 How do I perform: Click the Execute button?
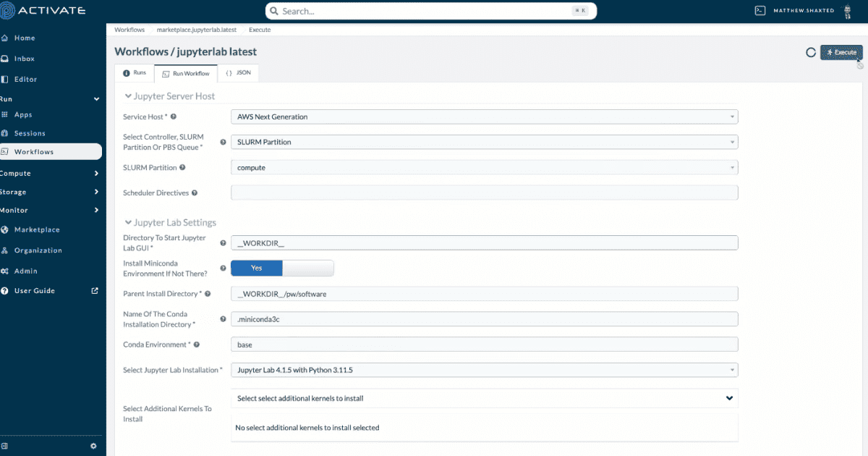841,53
